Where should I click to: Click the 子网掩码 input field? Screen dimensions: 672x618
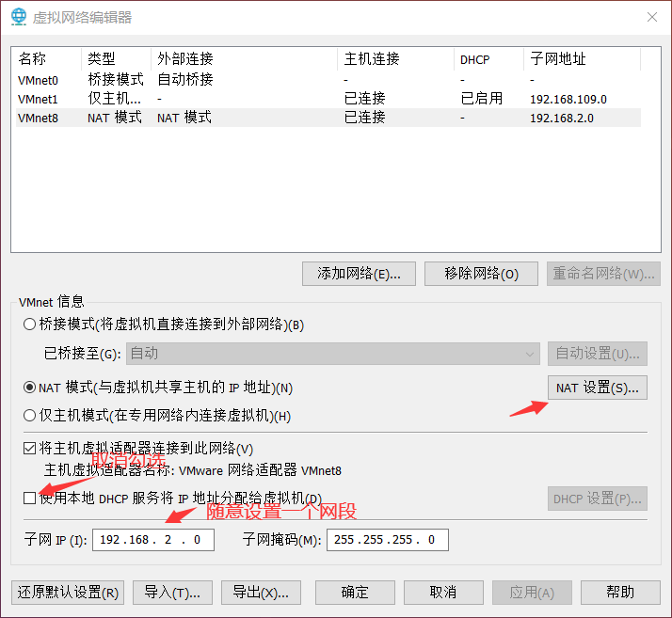pos(388,540)
